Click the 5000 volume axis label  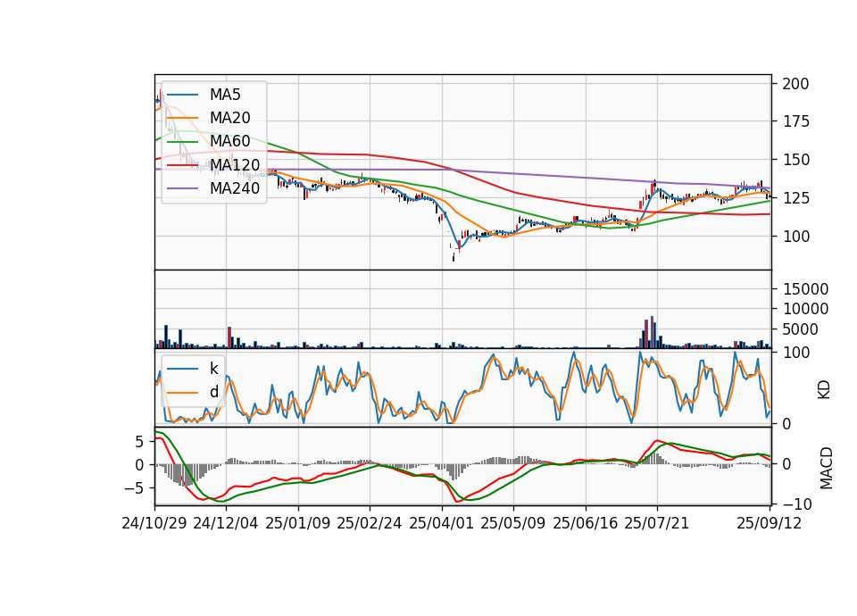point(801,329)
